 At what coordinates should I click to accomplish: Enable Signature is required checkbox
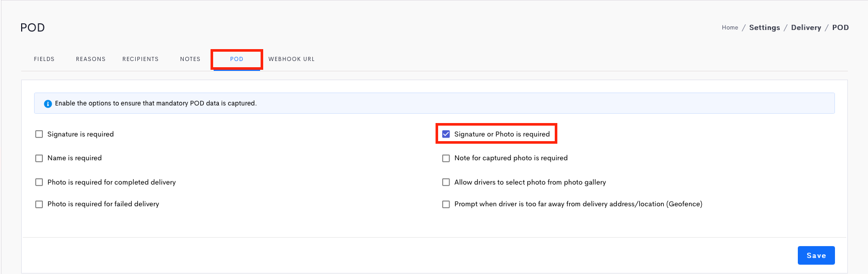39,134
